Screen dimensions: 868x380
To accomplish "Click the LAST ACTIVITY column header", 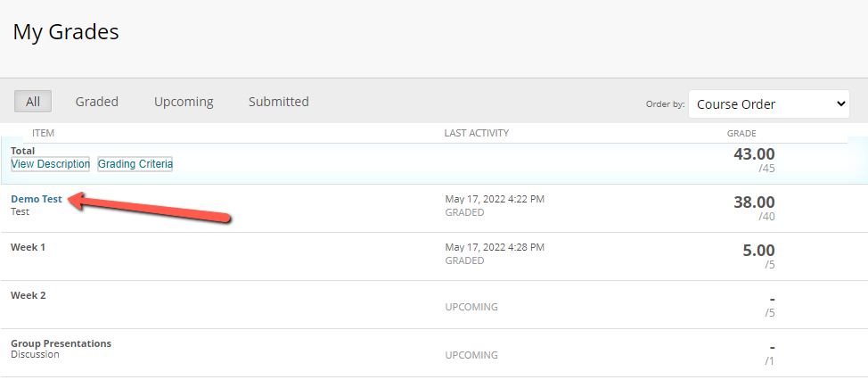I will click(477, 133).
